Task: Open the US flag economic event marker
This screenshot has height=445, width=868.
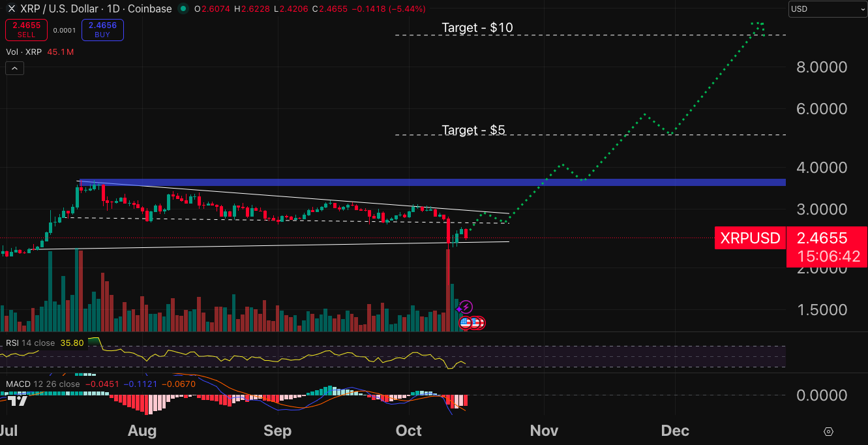Action: (x=465, y=322)
